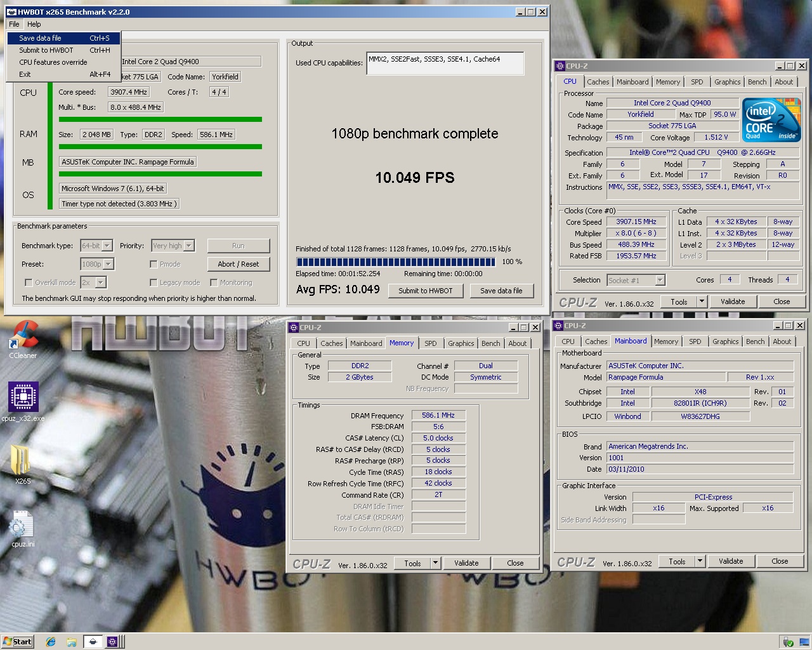The height and width of the screenshot is (650, 812).
Task: Select cpuz.ini file on desktop
Action: [23, 529]
